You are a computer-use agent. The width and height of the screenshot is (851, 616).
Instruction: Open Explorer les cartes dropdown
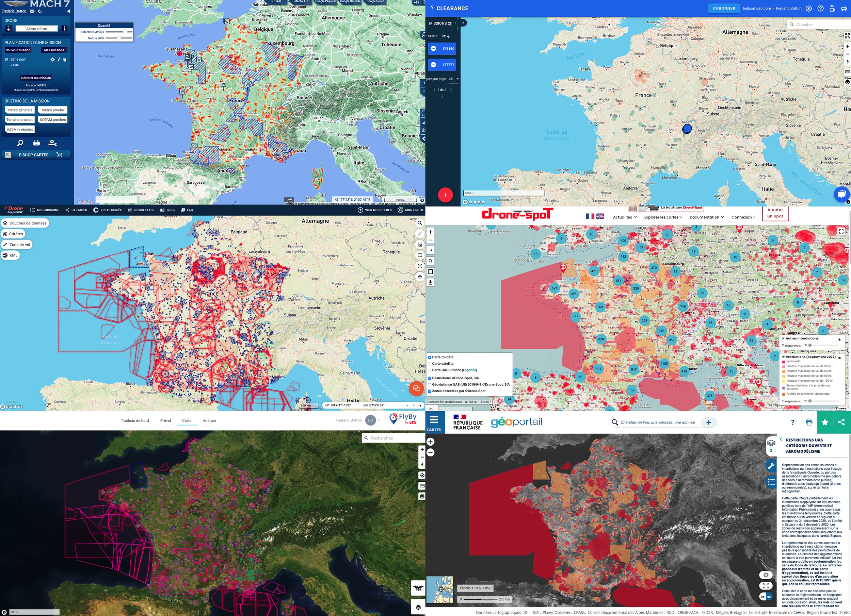663,217
